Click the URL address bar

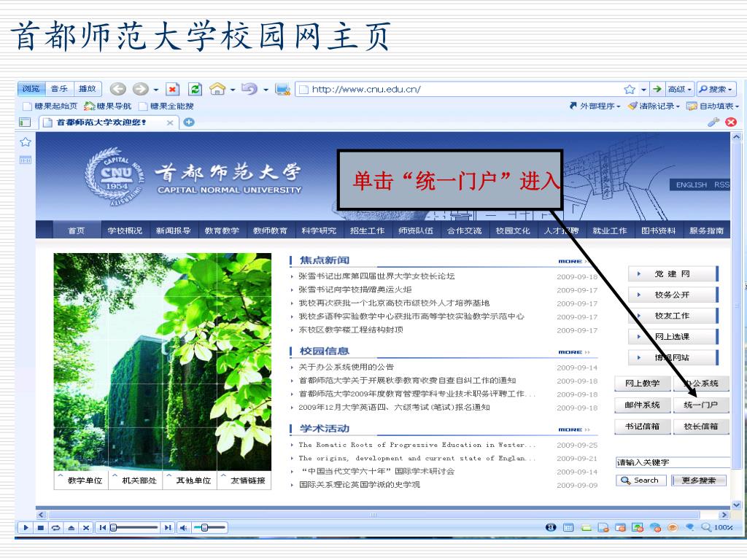[460, 90]
